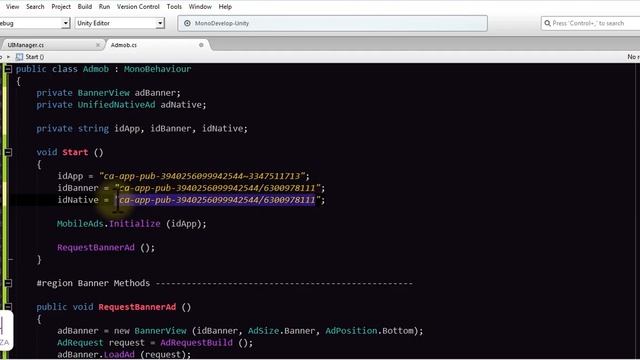The image size is (640, 360).
Task: Close the UIManager.cs tab
Action: pyautogui.click(x=98, y=45)
